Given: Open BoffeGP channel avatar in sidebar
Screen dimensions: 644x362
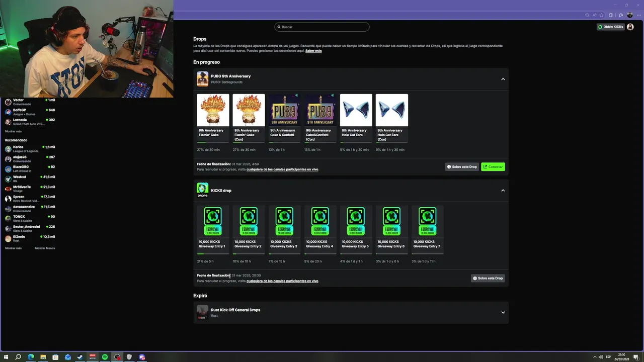Looking at the screenshot, I should click(8, 112).
